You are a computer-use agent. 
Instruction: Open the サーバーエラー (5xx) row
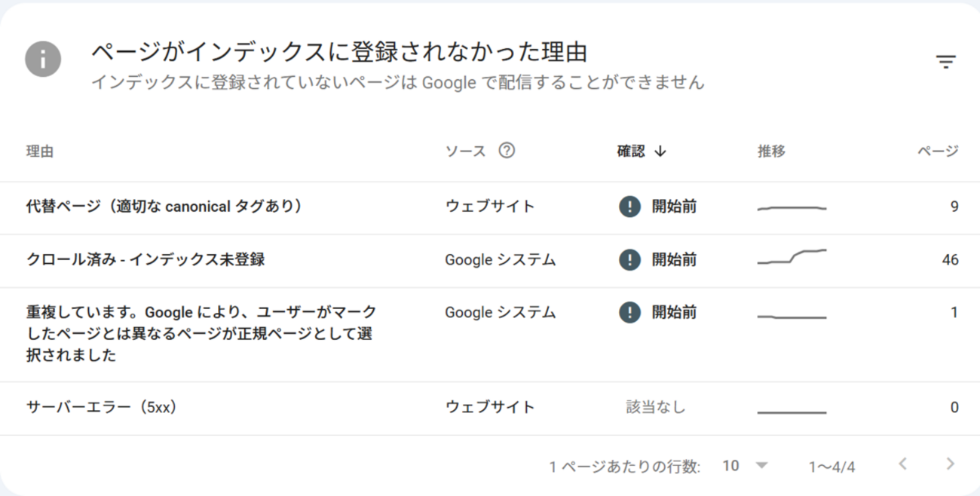(101, 408)
